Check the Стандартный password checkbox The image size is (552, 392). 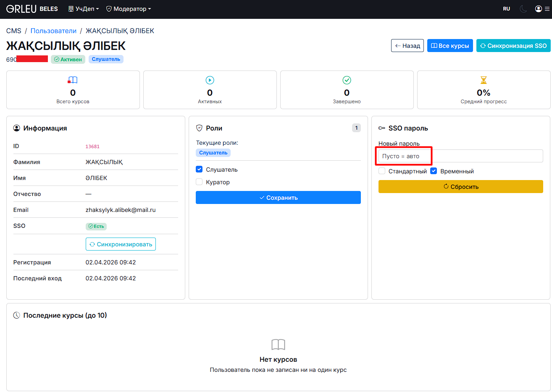(382, 171)
